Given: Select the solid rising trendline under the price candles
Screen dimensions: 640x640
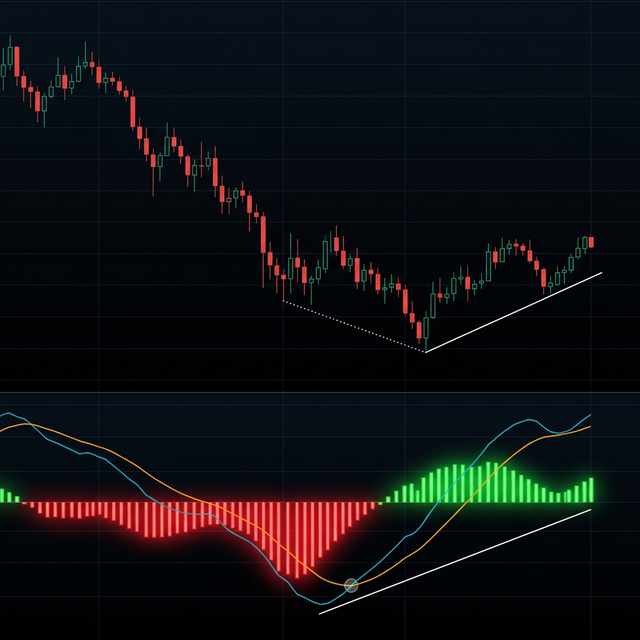Looking at the screenshot, I should (514, 312).
